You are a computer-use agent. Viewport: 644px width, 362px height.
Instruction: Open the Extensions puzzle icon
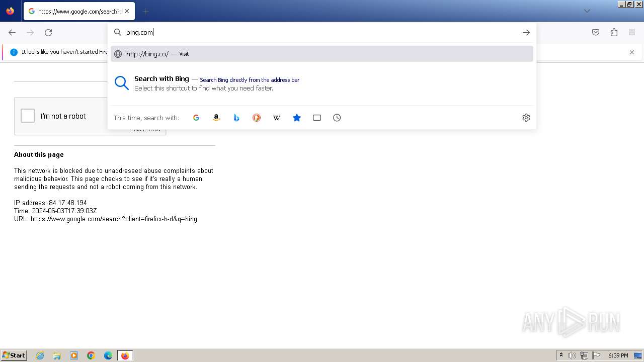(x=614, y=33)
